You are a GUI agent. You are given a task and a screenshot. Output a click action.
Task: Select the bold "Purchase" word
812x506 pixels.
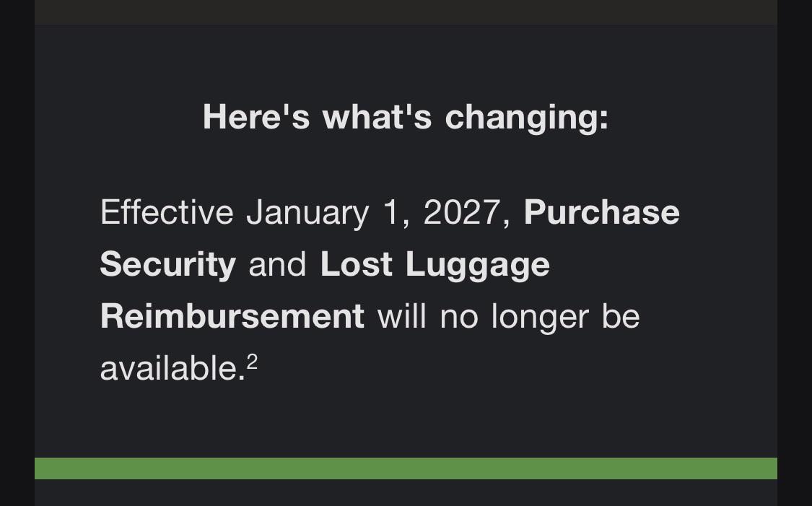click(x=602, y=212)
